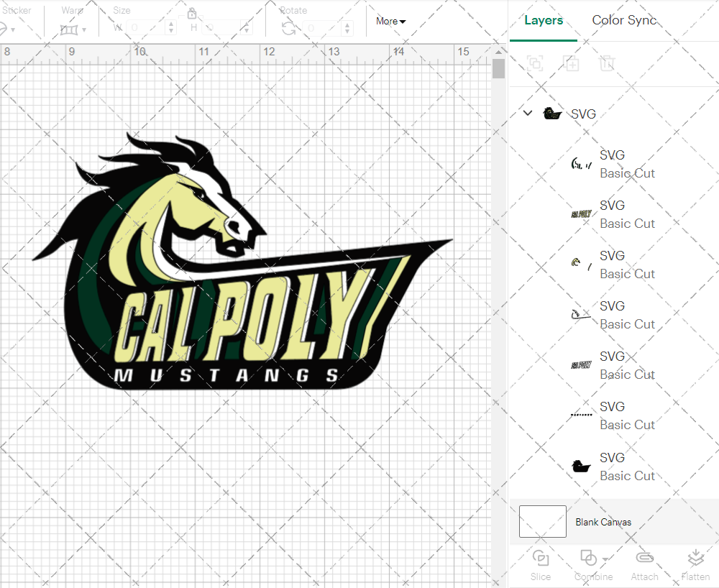
Task: Select the top SVG Basic Cut layer
Action: (620, 164)
